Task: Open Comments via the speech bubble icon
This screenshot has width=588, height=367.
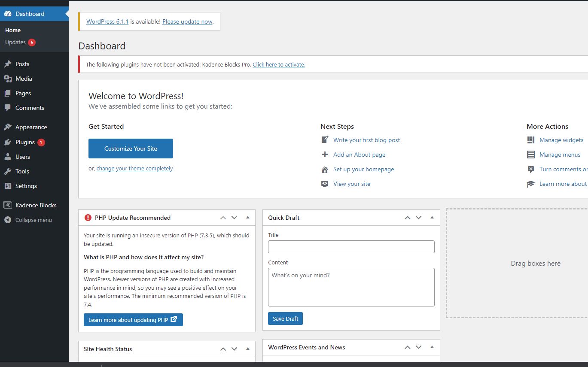Action: click(7, 108)
